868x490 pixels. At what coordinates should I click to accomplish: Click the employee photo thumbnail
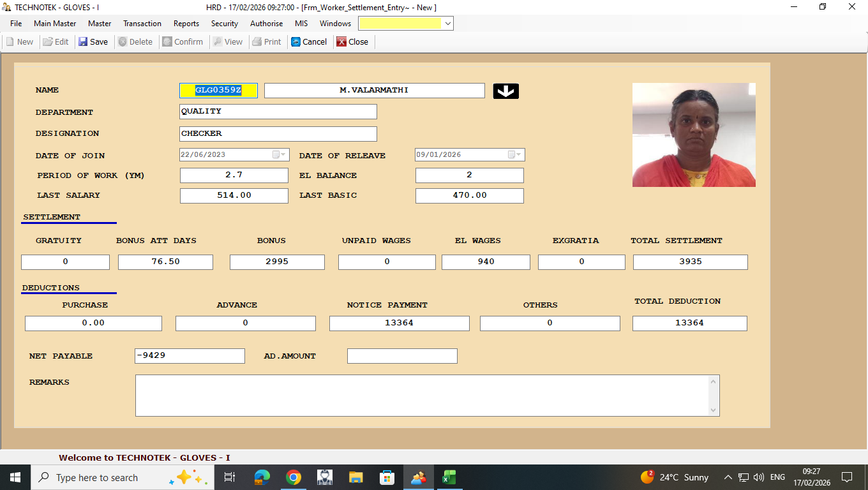[x=694, y=135]
